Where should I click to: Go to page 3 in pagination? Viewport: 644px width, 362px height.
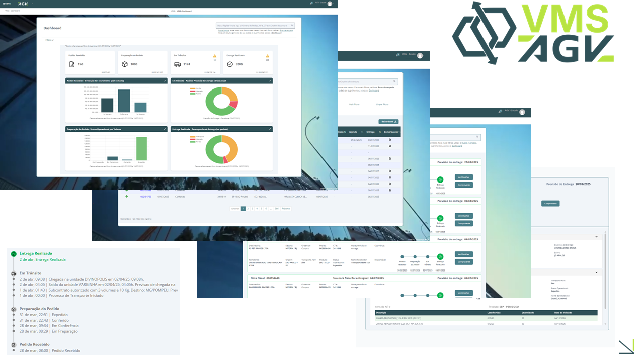tap(253, 208)
